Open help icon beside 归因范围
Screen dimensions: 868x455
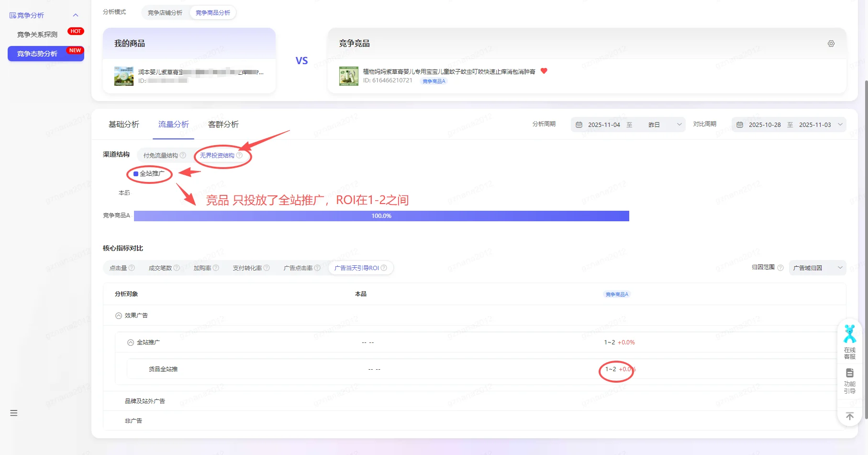780,268
